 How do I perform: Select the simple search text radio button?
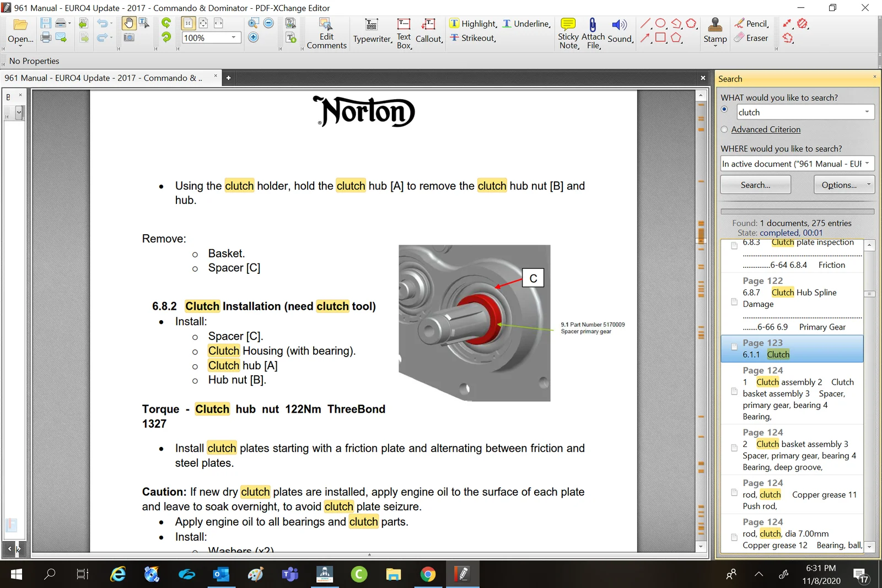724,110
